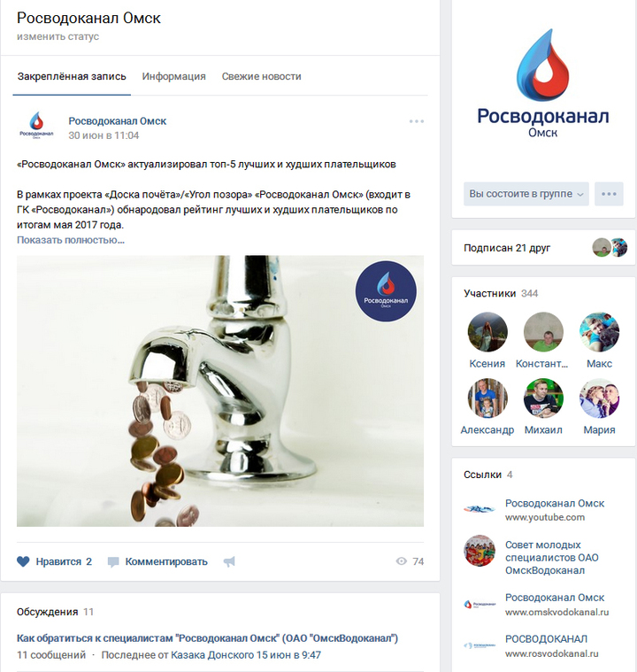Like the post via the heart icon
Screen dimensions: 637x672
pyautogui.click(x=23, y=561)
